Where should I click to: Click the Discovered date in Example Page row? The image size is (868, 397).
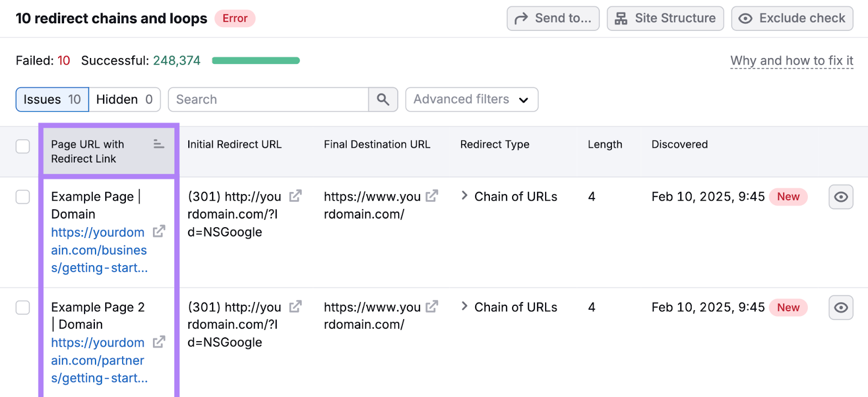click(708, 196)
